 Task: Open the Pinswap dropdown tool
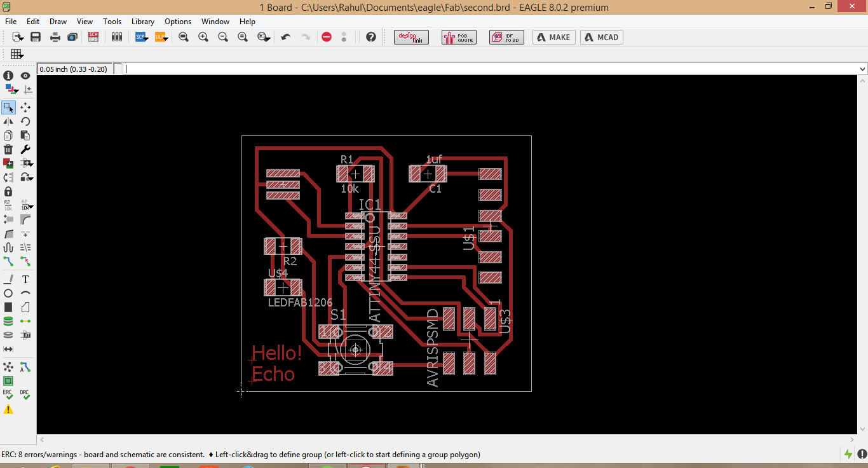coord(27,163)
